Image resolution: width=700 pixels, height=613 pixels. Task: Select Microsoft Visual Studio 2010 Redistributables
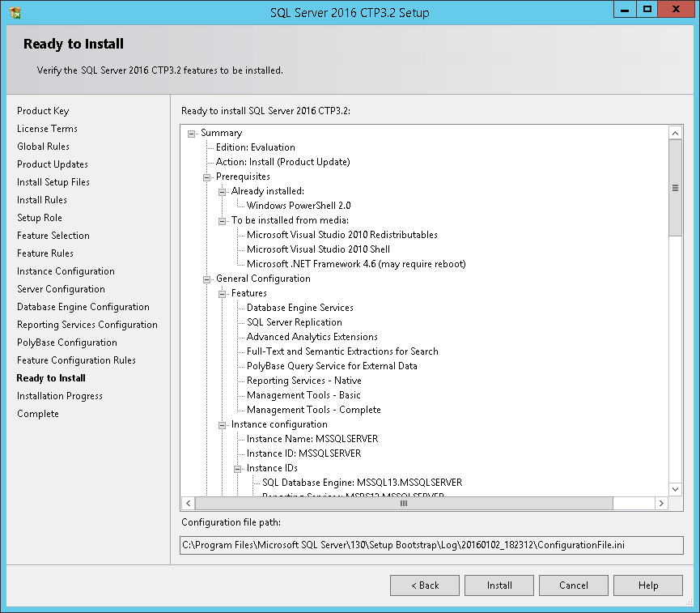coord(342,235)
